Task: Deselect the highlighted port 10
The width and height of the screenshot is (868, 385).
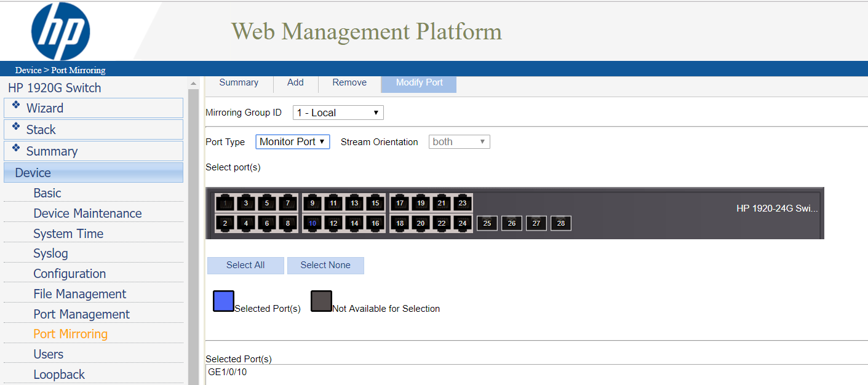Action: click(x=313, y=223)
